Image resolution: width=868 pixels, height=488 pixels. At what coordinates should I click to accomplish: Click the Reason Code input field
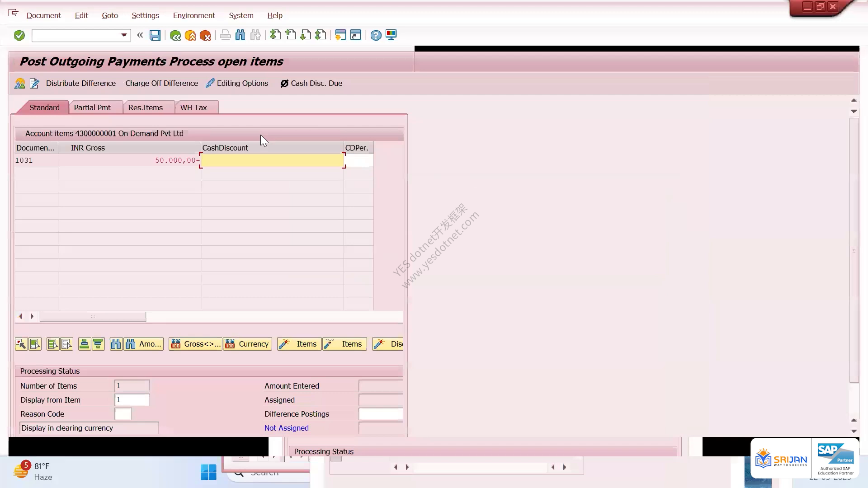123,414
